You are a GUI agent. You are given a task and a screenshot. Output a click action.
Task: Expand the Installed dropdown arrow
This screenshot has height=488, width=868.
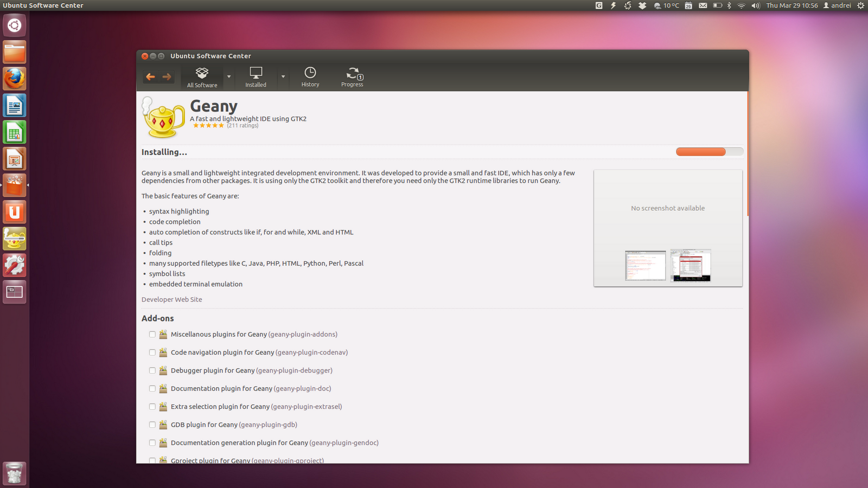pos(283,76)
